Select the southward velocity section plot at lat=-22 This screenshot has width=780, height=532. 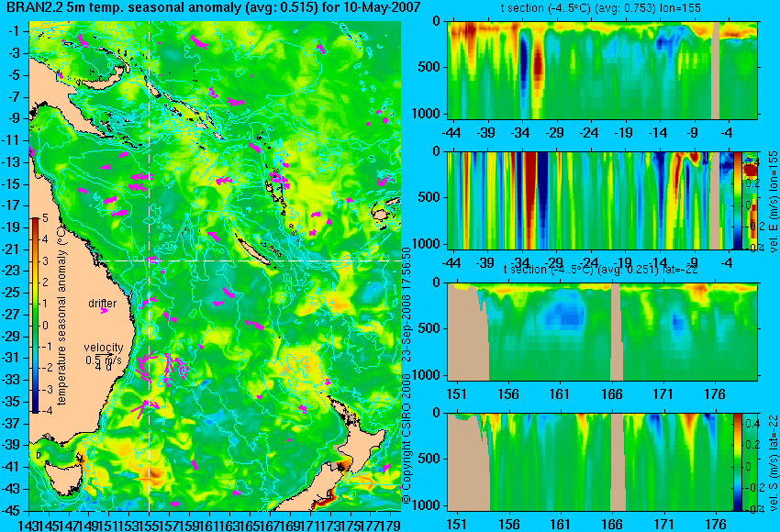[x=590, y=462]
